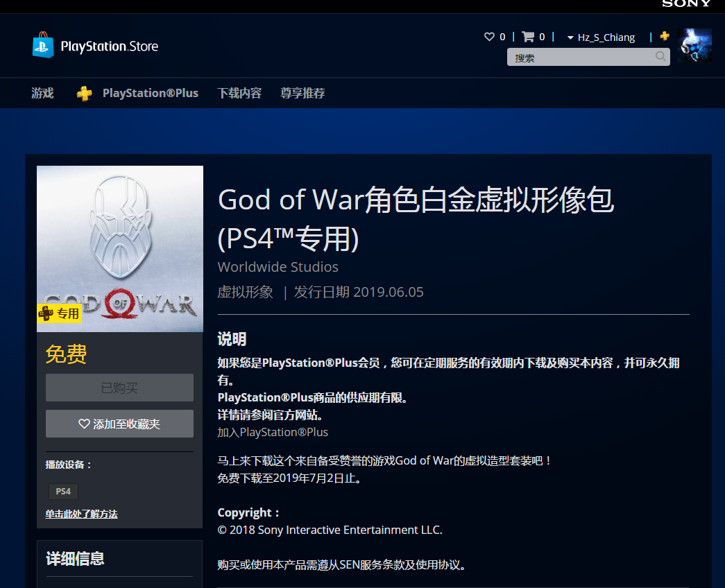Focus the 搜索 search field

click(588, 57)
